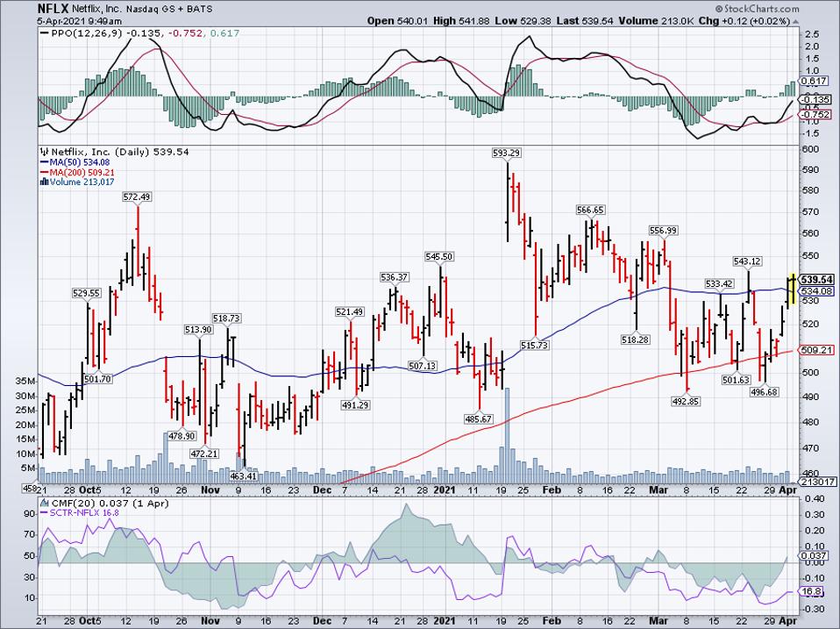Click the 545.50 price label
This screenshot has height=629, width=840.
coord(439,257)
